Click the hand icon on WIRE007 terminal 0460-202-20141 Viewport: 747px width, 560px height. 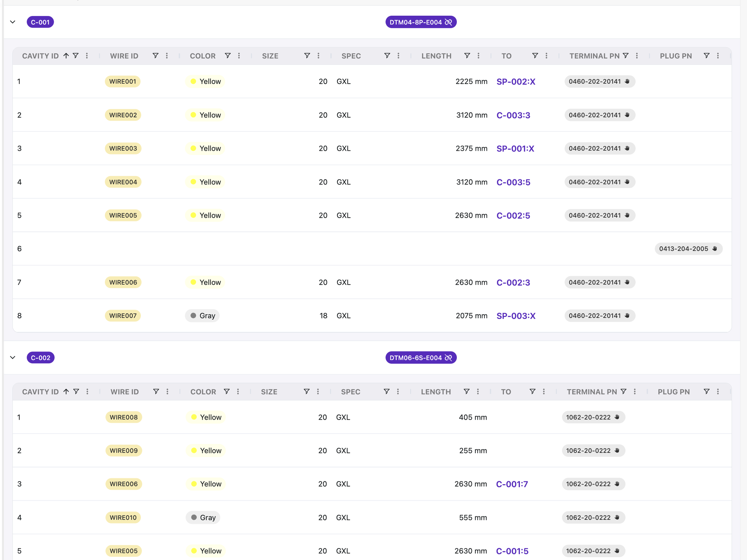(x=627, y=316)
